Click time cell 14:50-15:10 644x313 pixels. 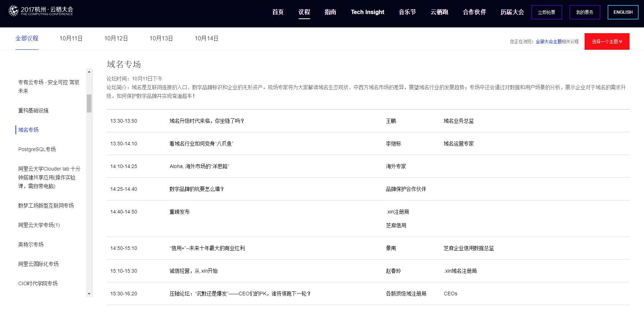point(124,248)
